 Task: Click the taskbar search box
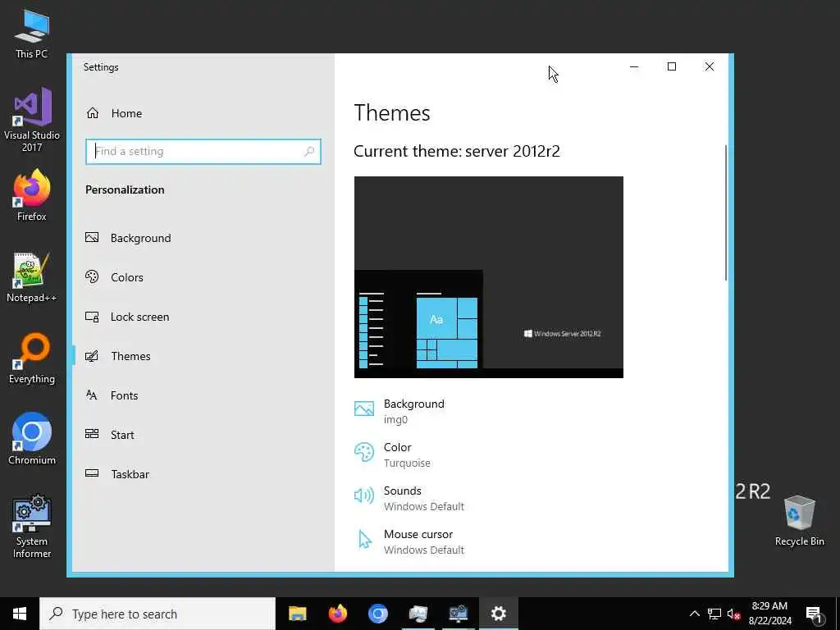coord(157,614)
